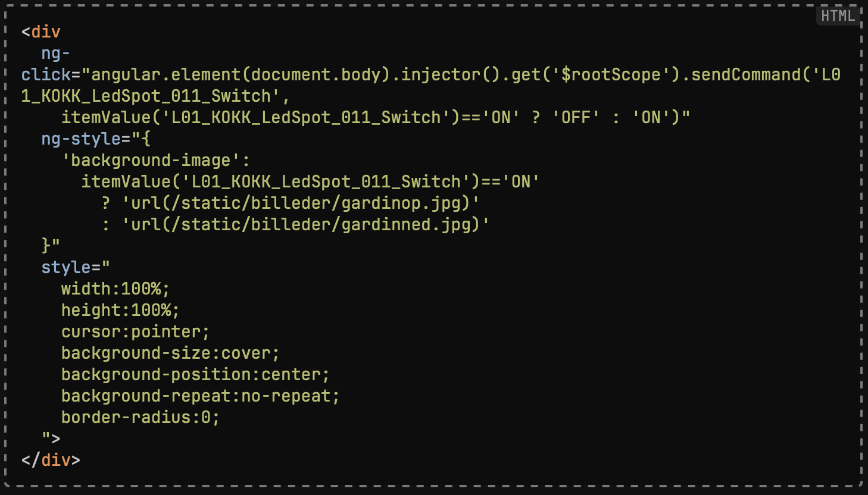The image size is (868, 495).
Task: Click the height:100% declaration
Action: point(120,311)
